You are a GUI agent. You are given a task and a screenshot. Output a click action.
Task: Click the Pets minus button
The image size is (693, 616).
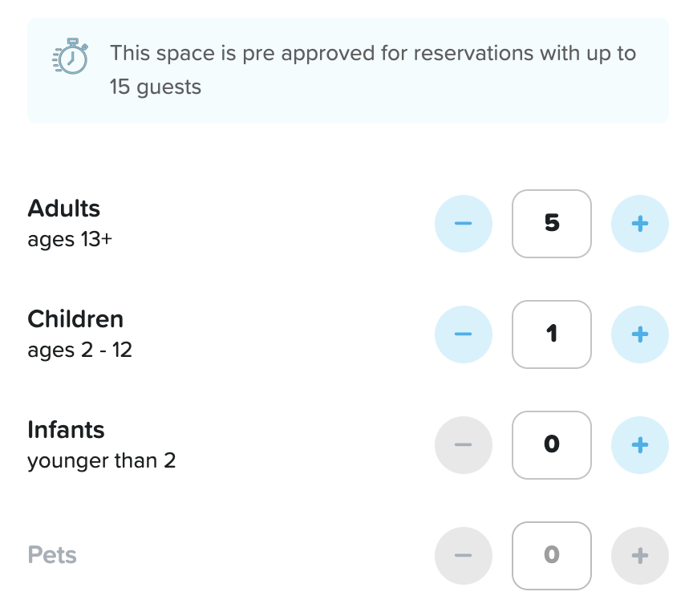(463, 556)
